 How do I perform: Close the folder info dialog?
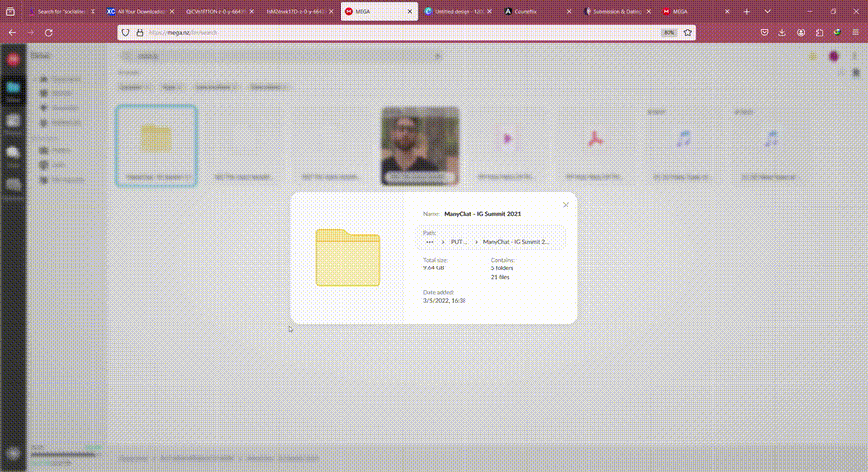tap(565, 205)
